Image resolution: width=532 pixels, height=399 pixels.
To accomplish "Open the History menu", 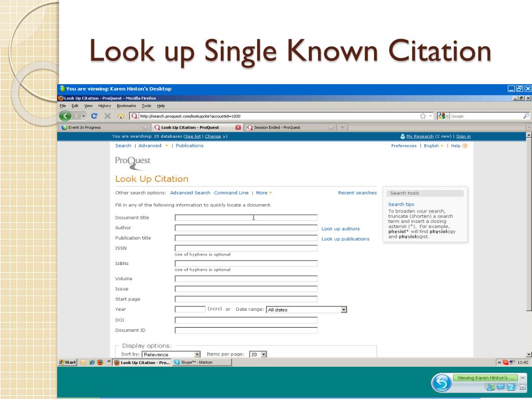I will (104, 106).
